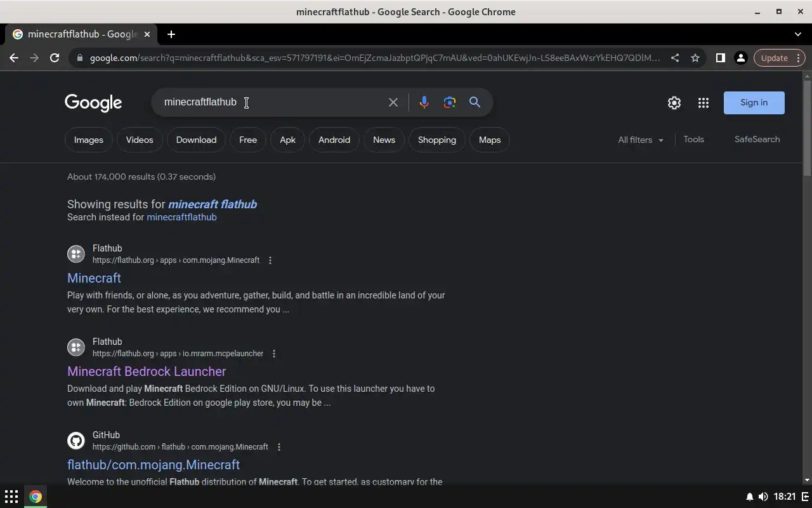Open more options for mcpelauncher result

click(x=274, y=354)
